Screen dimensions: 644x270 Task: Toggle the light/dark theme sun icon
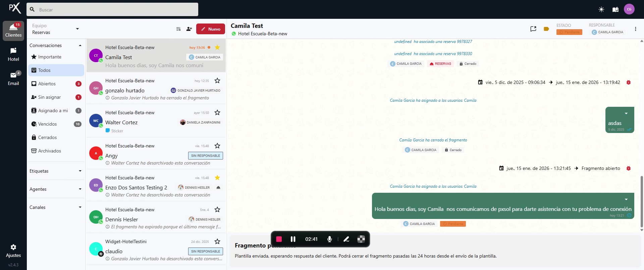pos(601,9)
